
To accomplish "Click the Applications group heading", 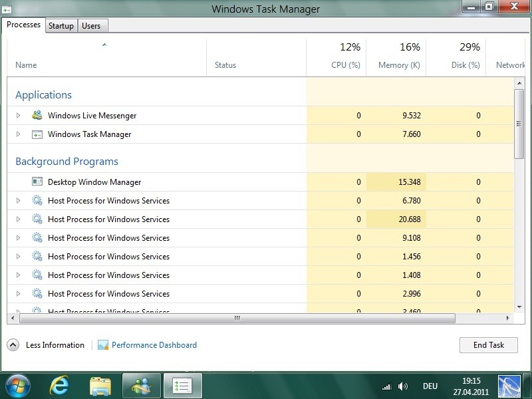I will coord(43,95).
